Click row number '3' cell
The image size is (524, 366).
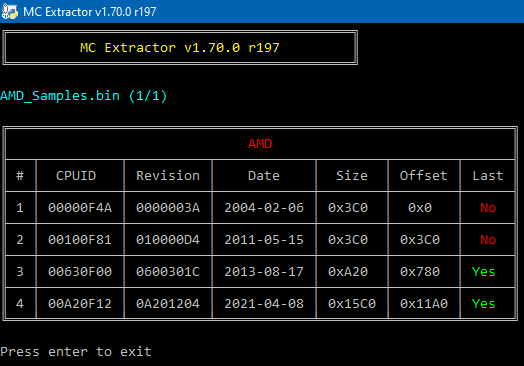coord(20,271)
